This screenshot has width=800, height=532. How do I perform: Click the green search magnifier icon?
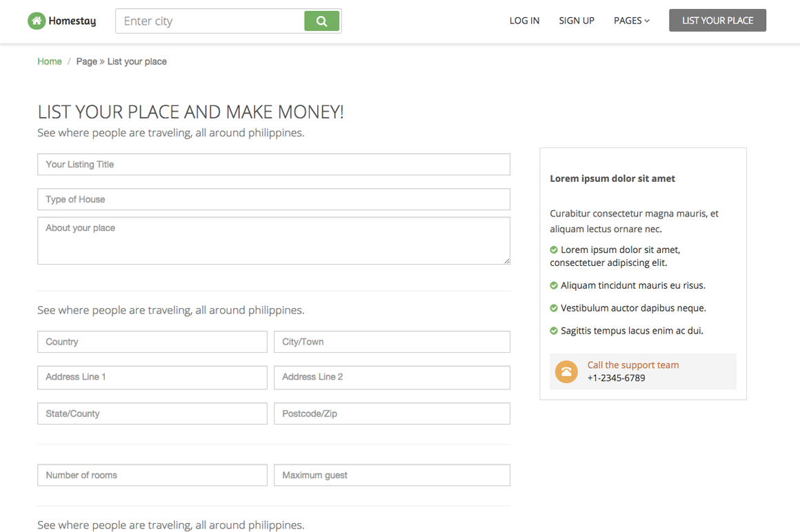click(321, 21)
